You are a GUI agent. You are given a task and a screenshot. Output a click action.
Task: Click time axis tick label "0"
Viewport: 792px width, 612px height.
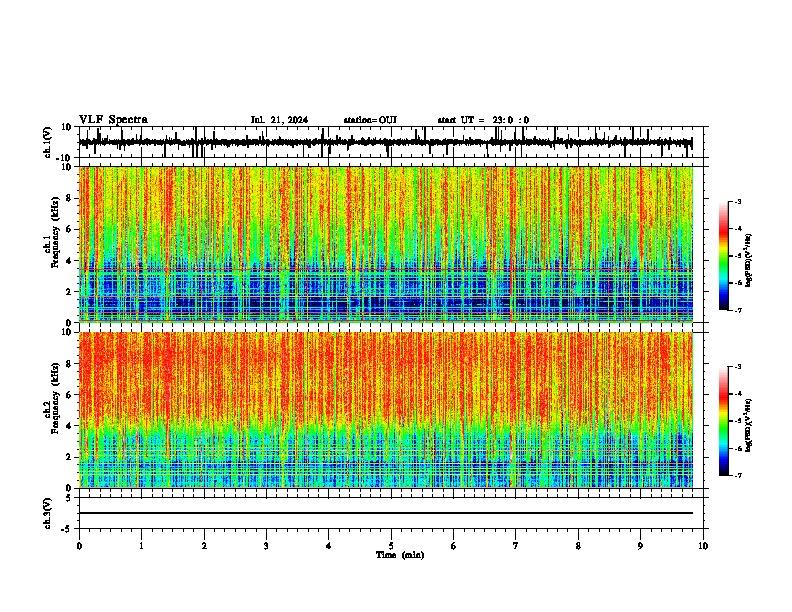coord(79,546)
